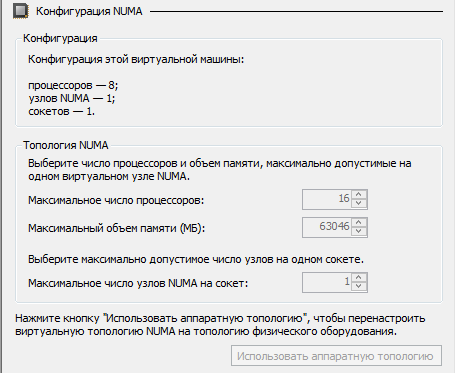The width and height of the screenshot is (456, 373).
Task: Select the "Максимальное число узлов NUMA на сокет:" label
Action: pos(138,283)
